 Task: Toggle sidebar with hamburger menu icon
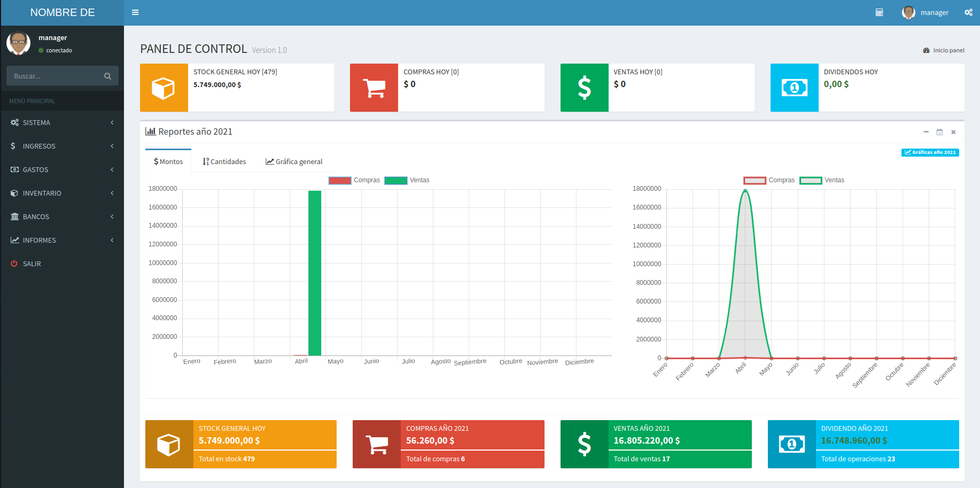(135, 12)
